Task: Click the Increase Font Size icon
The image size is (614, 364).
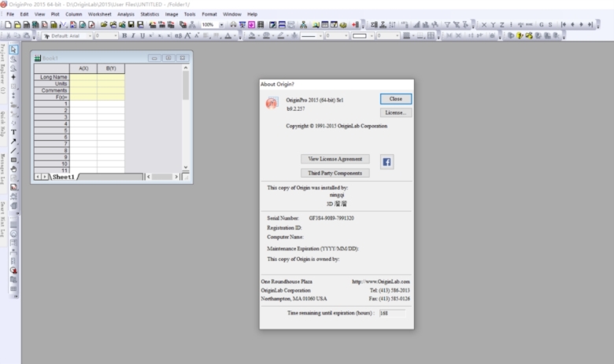Action: pyautogui.click(x=188, y=35)
